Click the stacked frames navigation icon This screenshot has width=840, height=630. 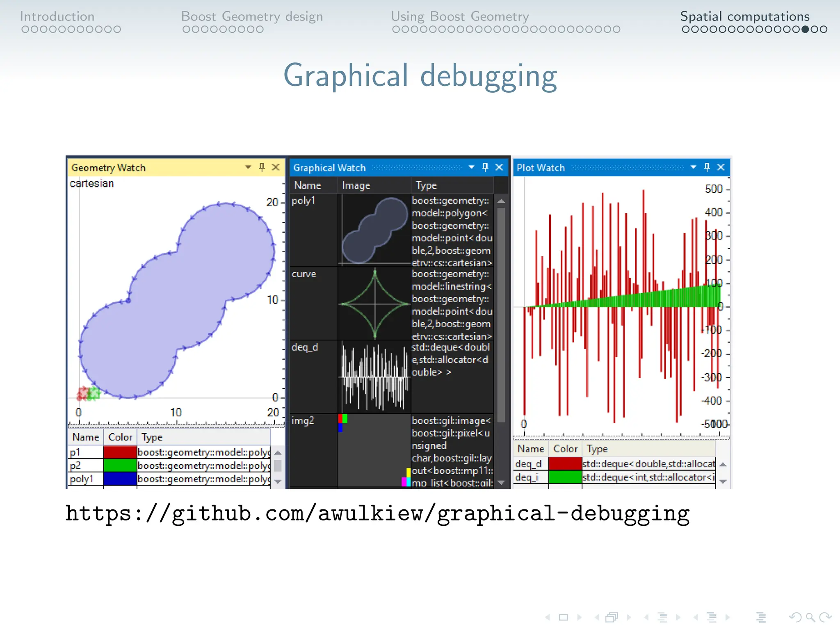[612, 617]
